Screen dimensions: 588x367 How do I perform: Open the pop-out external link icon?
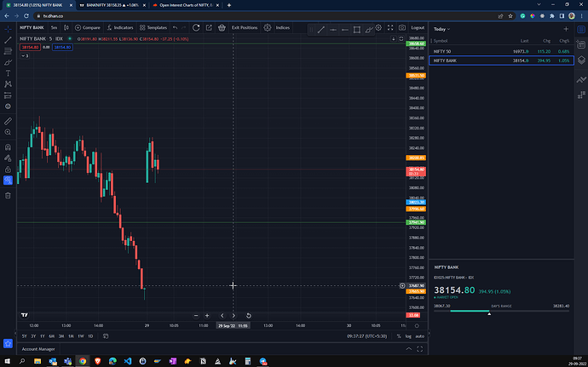209,28
